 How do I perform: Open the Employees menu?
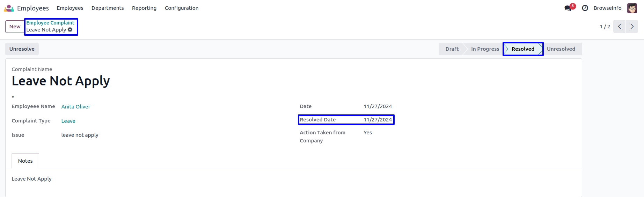click(x=70, y=8)
